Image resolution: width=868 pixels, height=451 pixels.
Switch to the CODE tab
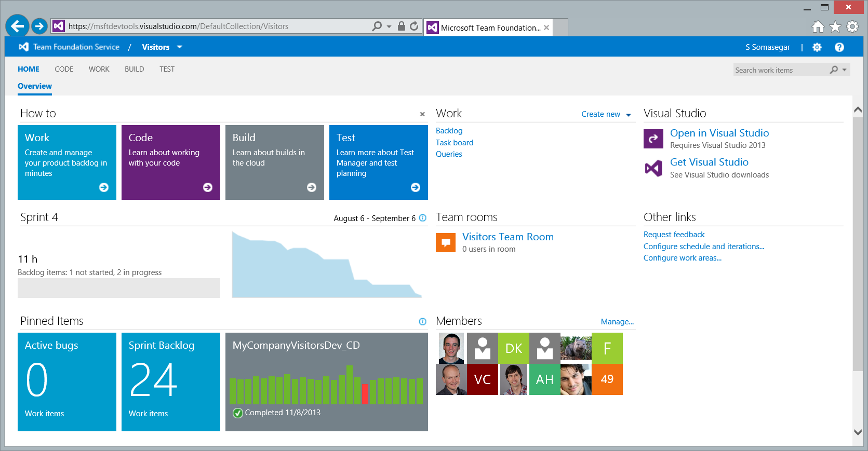[64, 69]
